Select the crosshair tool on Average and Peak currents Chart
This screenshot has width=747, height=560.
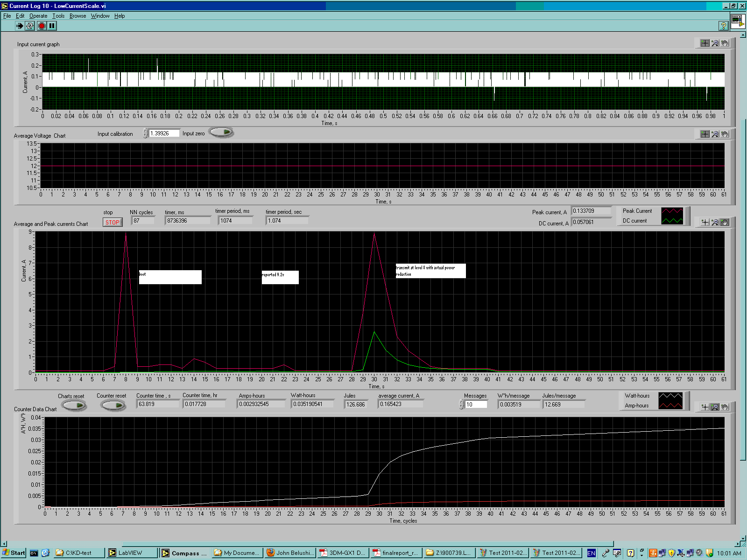(705, 222)
